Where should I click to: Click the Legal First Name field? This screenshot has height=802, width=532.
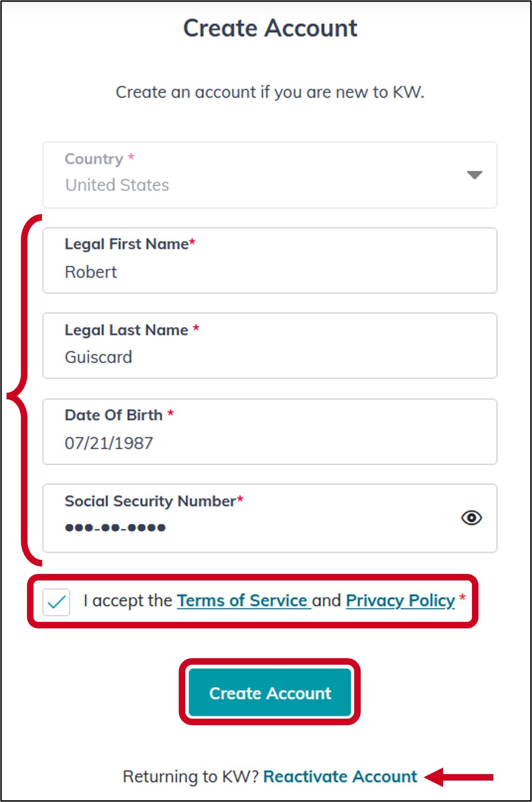click(x=269, y=261)
